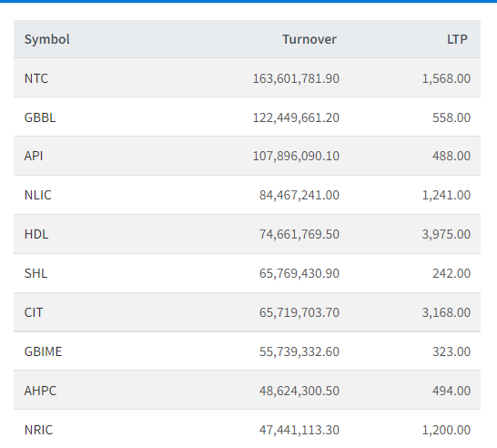Click turnover value 48,624,300.50
The width and height of the screenshot is (497, 448).
point(299,391)
